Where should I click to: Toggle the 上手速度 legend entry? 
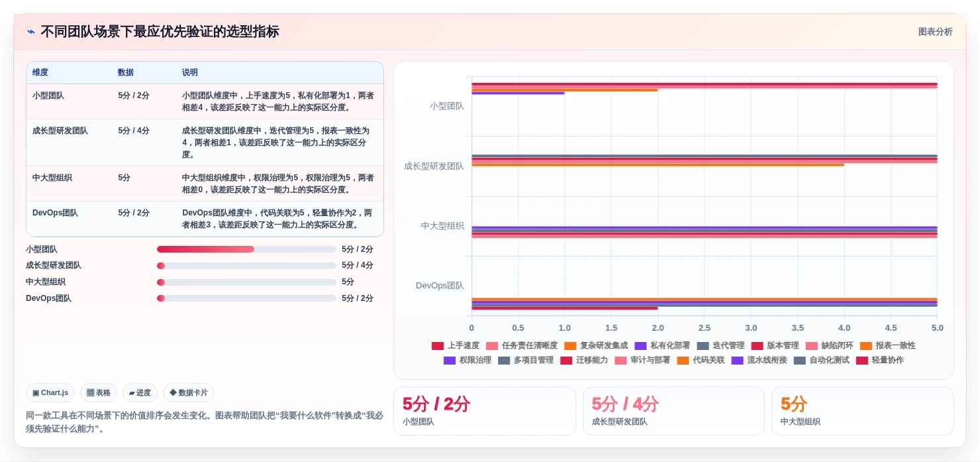[x=455, y=345]
